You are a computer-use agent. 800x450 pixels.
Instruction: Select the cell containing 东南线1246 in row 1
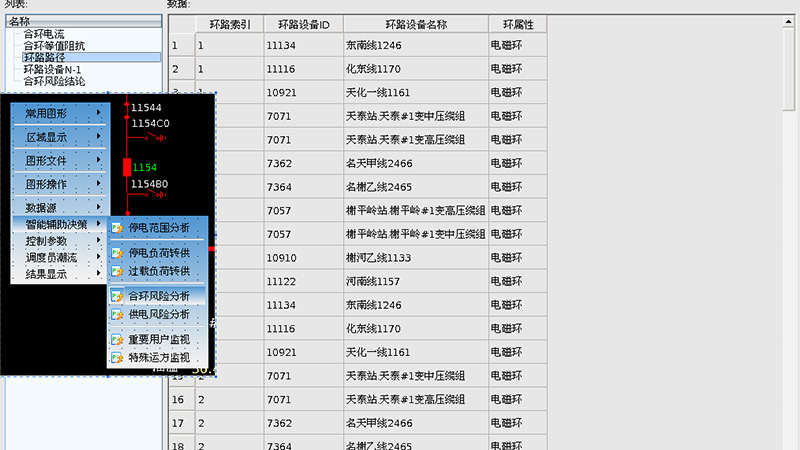point(415,46)
